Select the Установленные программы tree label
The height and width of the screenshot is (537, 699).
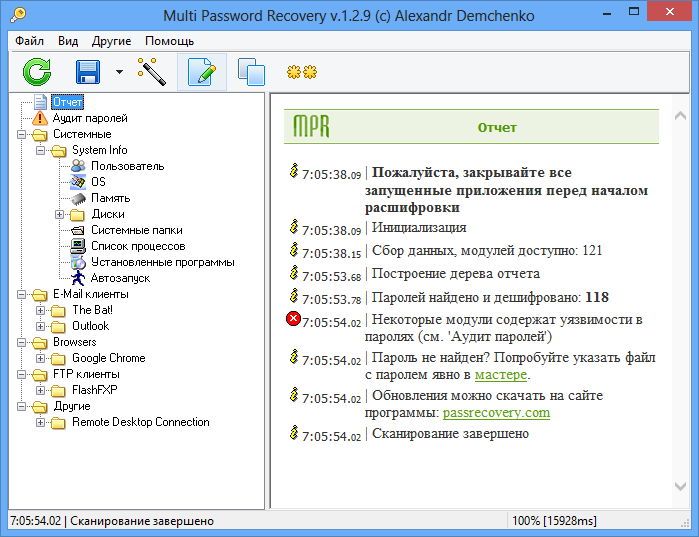click(163, 262)
